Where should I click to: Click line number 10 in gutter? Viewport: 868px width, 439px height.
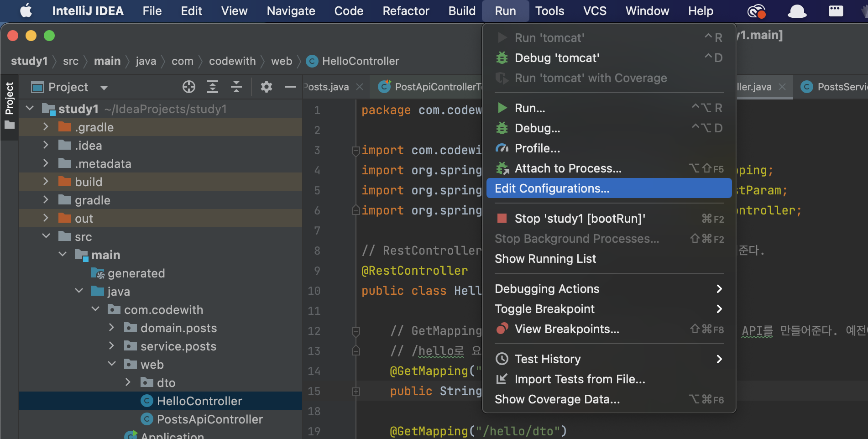click(x=314, y=291)
